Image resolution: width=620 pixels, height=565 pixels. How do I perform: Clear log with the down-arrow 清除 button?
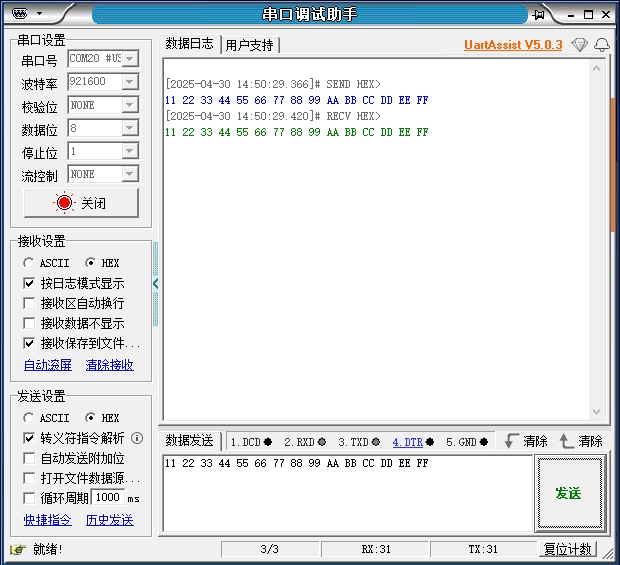(526, 441)
